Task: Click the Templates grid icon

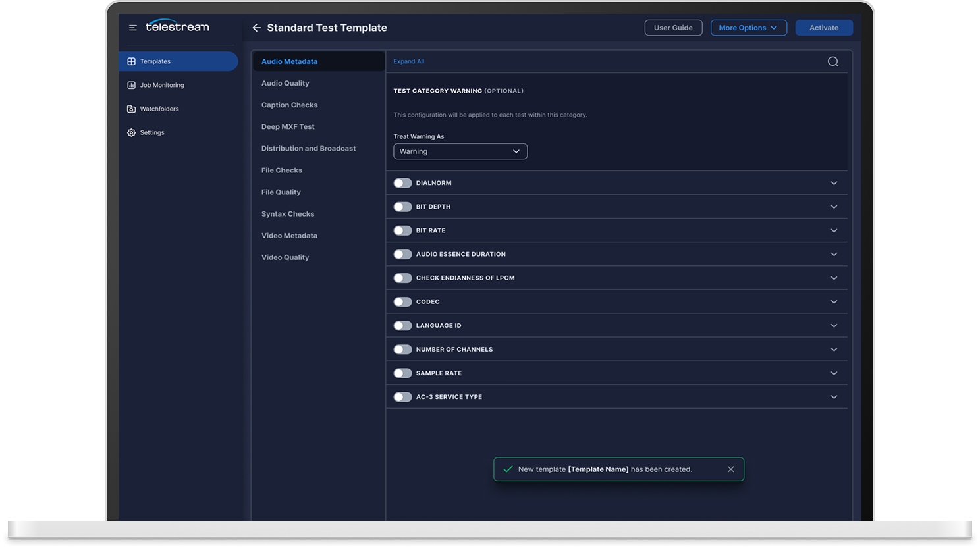Action: click(132, 61)
